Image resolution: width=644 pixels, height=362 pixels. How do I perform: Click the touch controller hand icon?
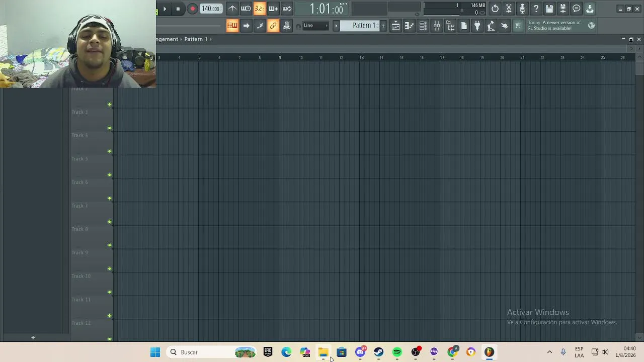(x=504, y=26)
